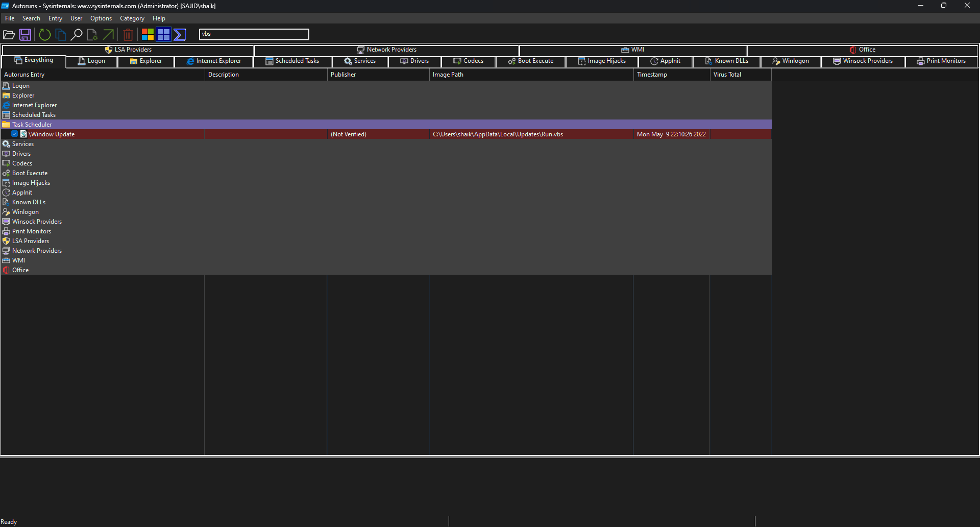Image resolution: width=980 pixels, height=527 pixels.
Task: Sort by the Publisher column header
Action: 378,75
